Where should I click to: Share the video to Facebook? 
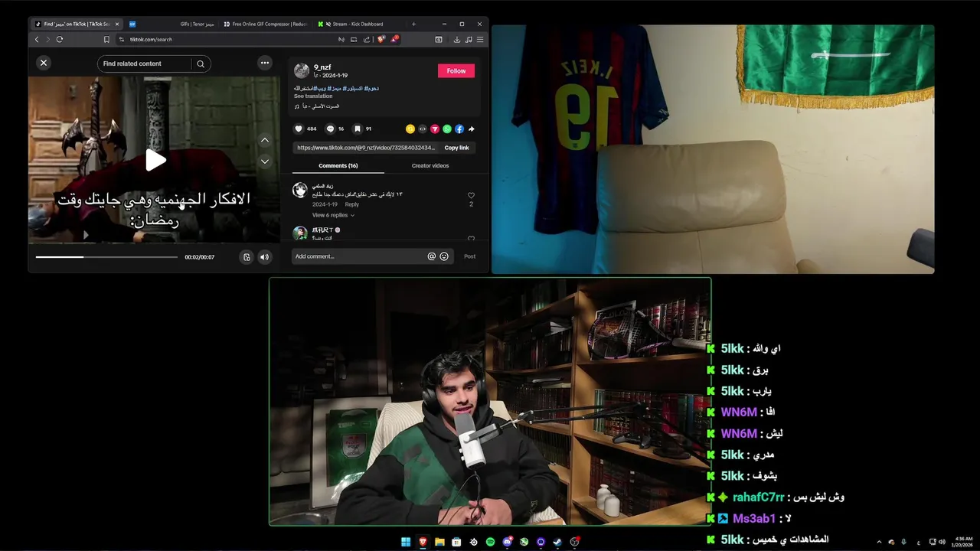pos(459,129)
